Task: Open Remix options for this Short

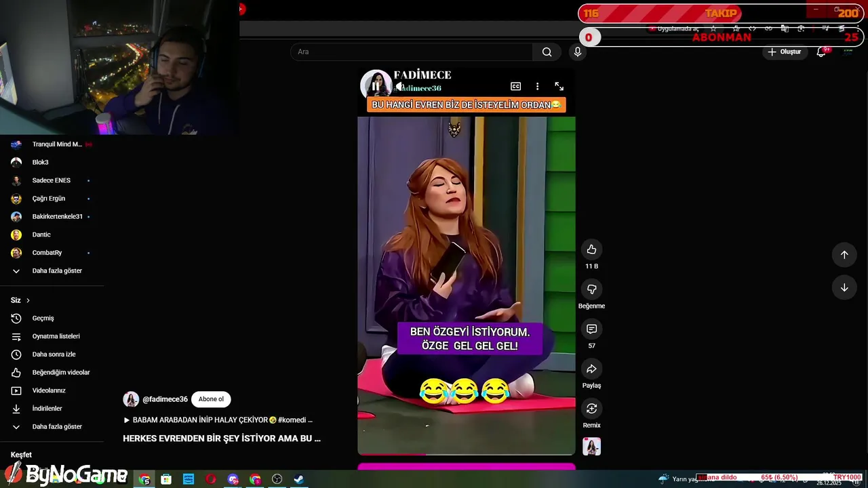Action: (x=591, y=409)
